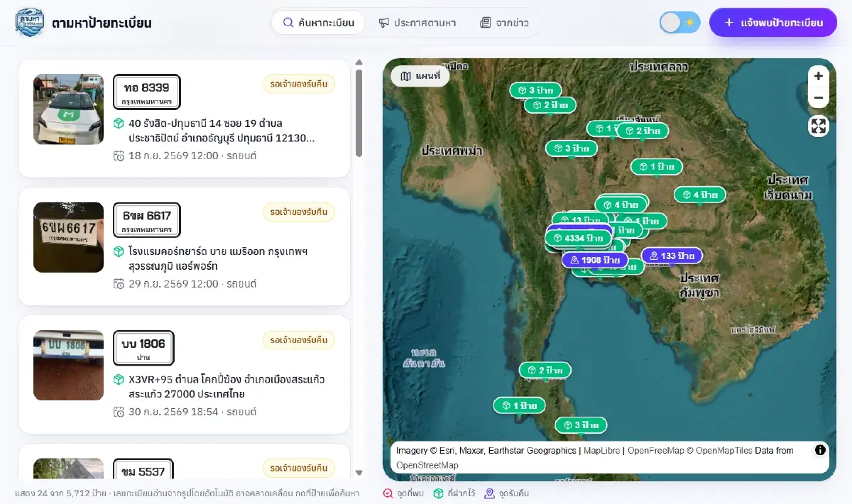This screenshot has width=852, height=504.
Task: Open the 6ขผ 6617 plate photo thumbnail
Action: [68, 237]
